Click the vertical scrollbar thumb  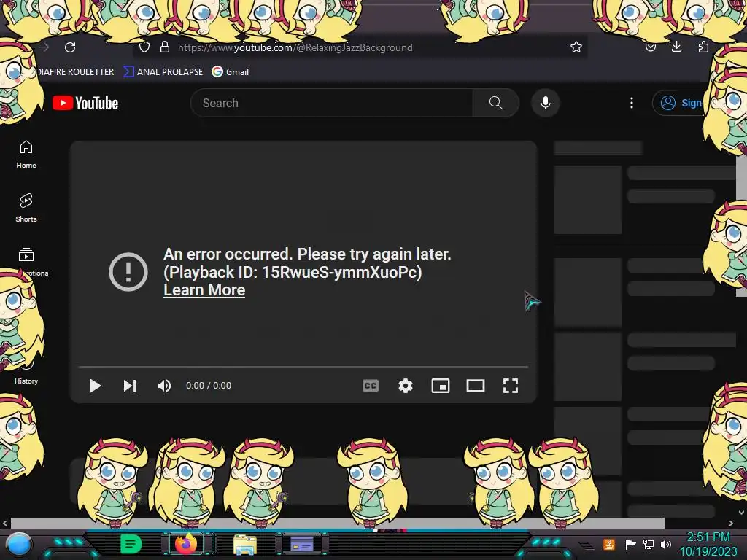coord(741,224)
